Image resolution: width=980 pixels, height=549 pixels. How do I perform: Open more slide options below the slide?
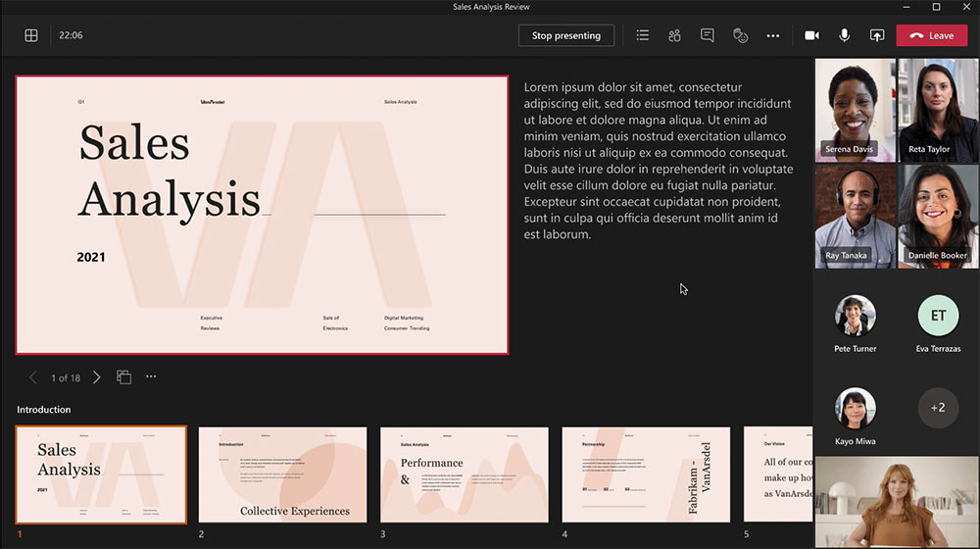tap(151, 377)
